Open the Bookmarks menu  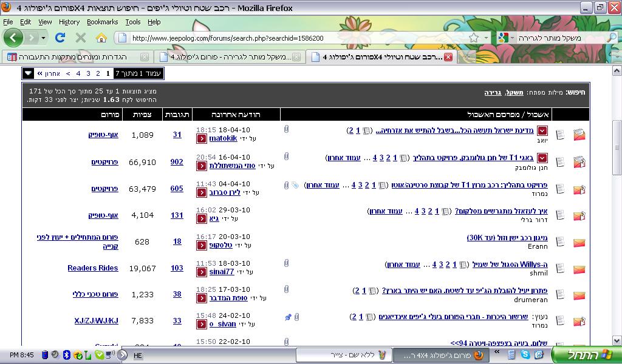102,22
